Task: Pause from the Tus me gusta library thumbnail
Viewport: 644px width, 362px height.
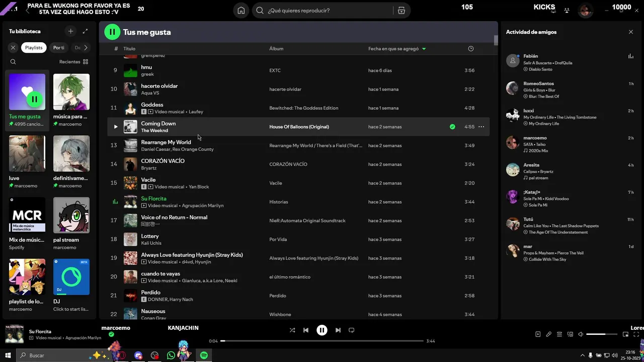Action: (35, 99)
